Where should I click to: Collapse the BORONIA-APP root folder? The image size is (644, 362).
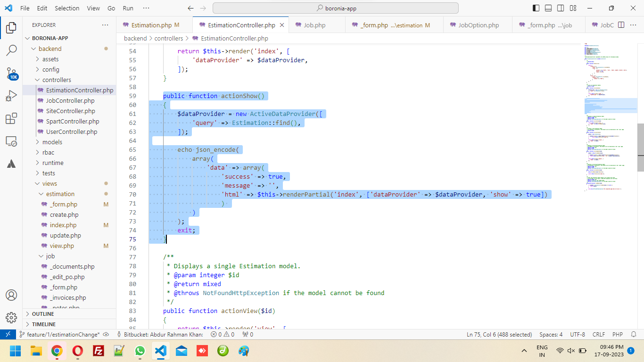(69, 38)
